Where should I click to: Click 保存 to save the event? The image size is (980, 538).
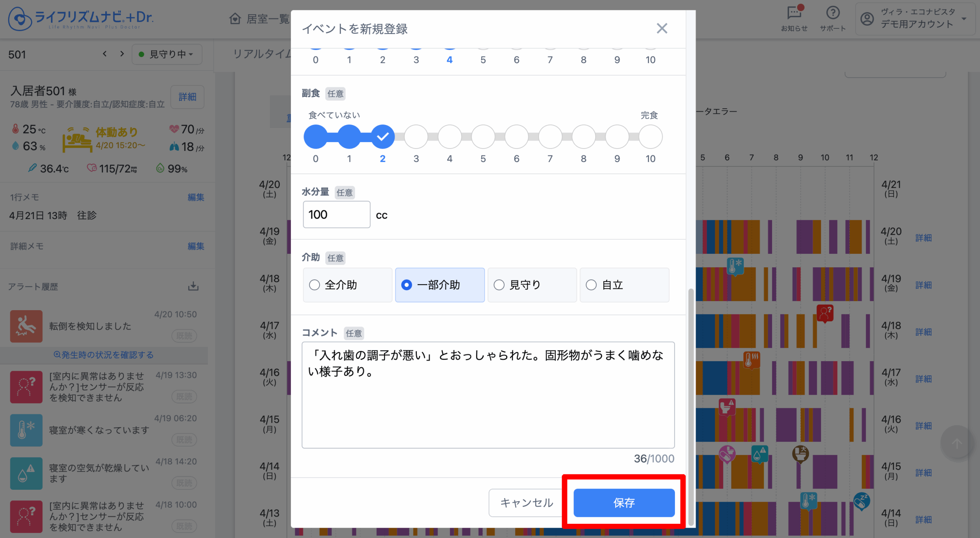[624, 502]
